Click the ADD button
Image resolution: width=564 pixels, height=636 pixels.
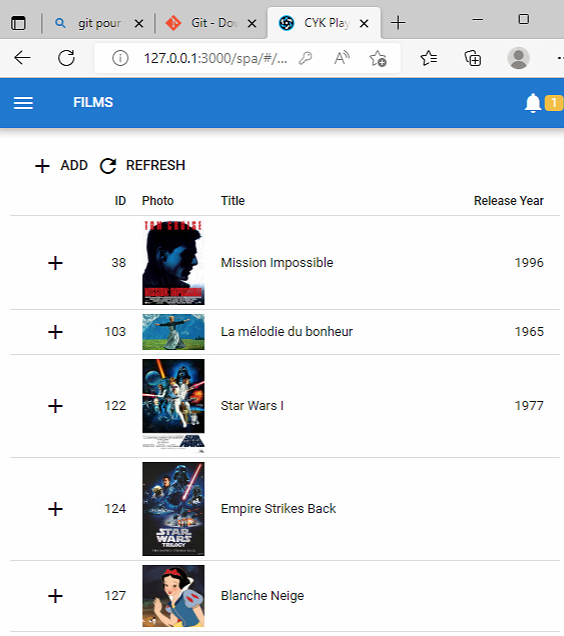pyautogui.click(x=61, y=165)
